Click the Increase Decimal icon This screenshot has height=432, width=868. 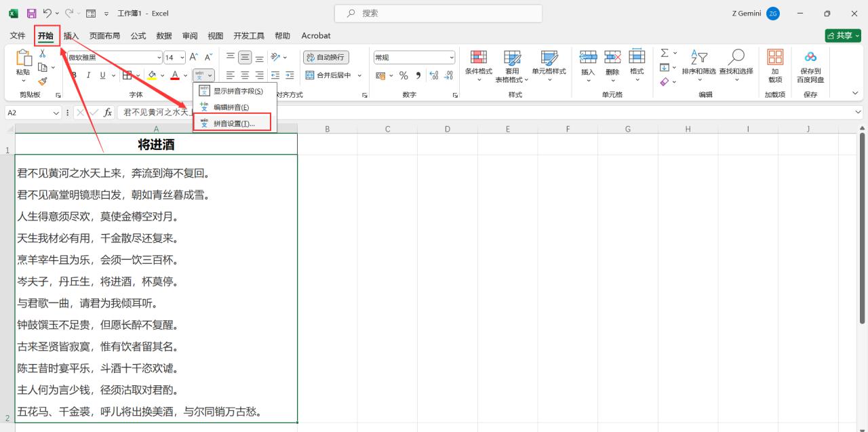[x=435, y=75]
